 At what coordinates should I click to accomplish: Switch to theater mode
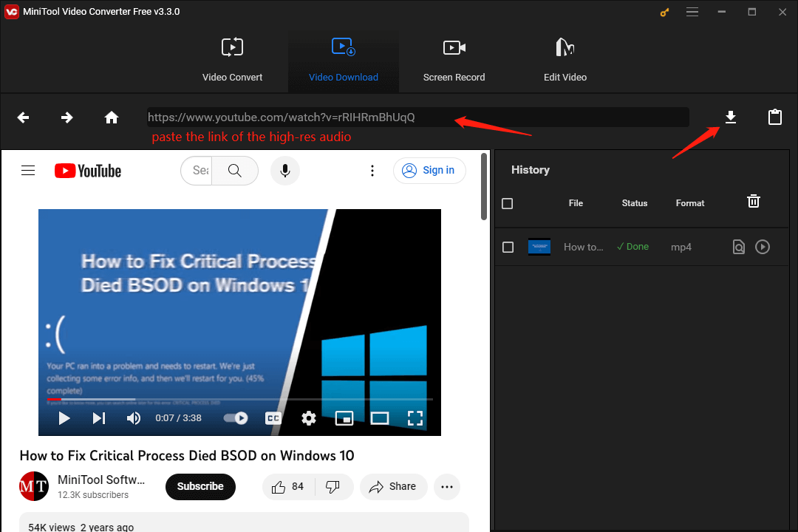[x=380, y=418]
